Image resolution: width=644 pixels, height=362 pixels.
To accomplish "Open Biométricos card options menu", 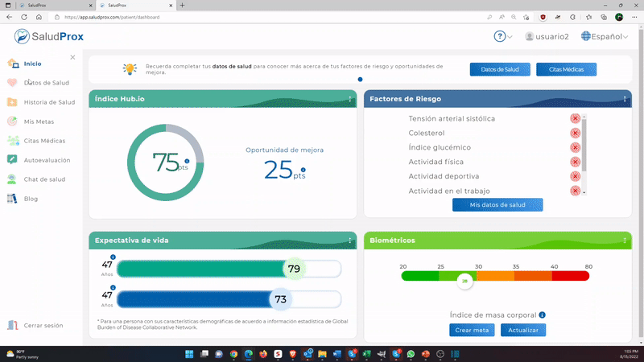I will click(625, 241).
